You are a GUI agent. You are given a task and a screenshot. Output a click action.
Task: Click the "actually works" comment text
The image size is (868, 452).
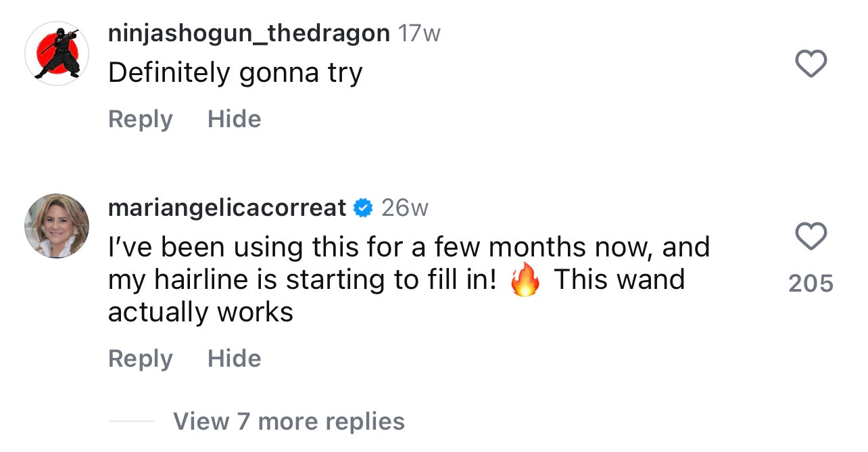click(201, 312)
